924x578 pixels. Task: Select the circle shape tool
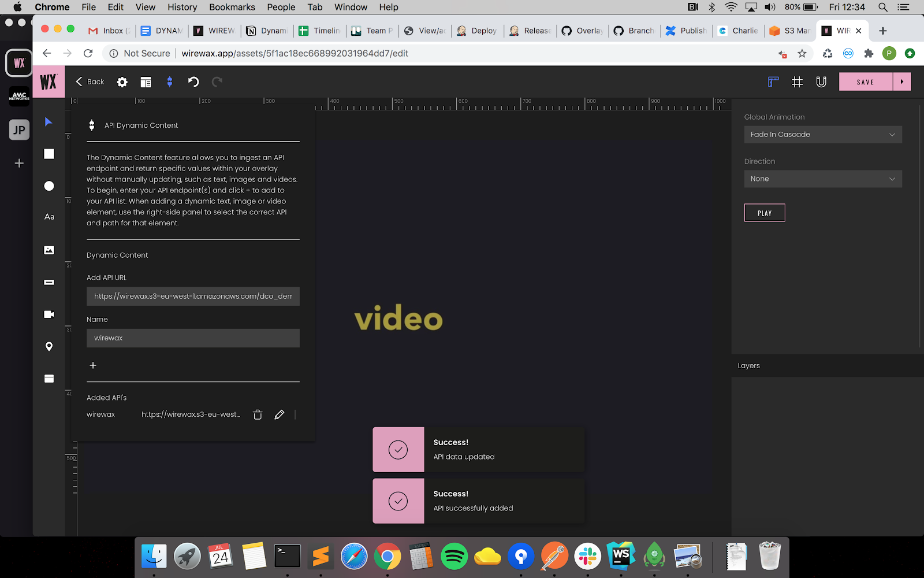point(49,186)
